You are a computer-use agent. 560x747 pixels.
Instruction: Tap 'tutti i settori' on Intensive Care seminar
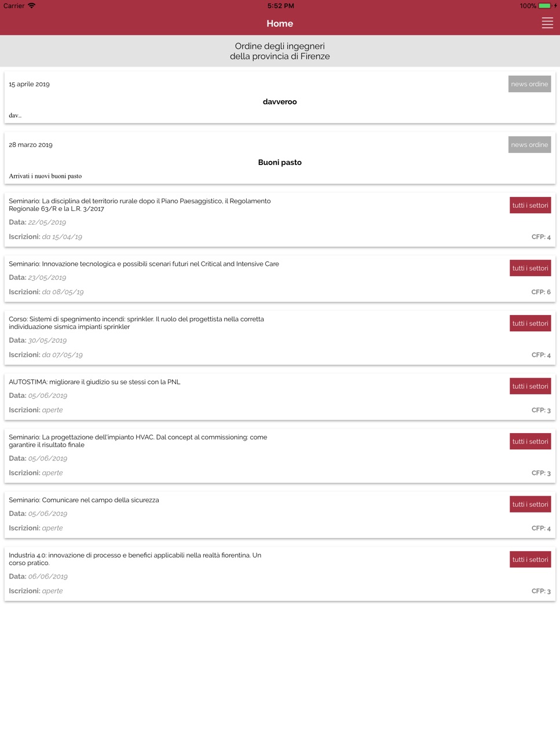(x=530, y=268)
